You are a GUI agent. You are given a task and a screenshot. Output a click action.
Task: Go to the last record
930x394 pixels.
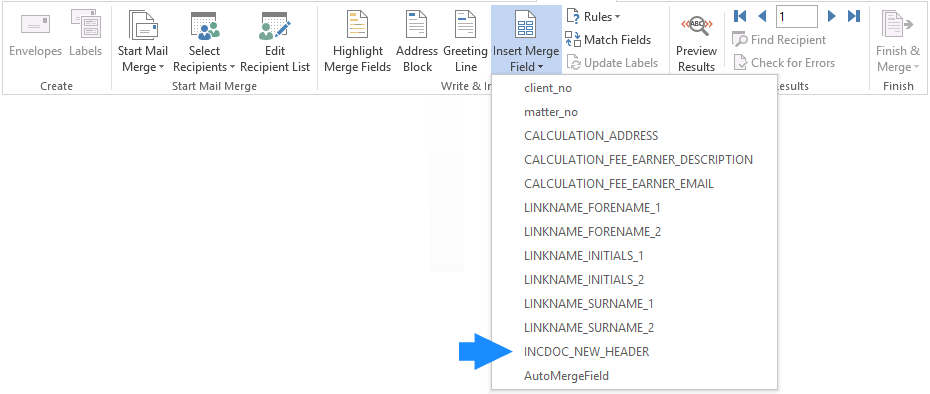854,16
